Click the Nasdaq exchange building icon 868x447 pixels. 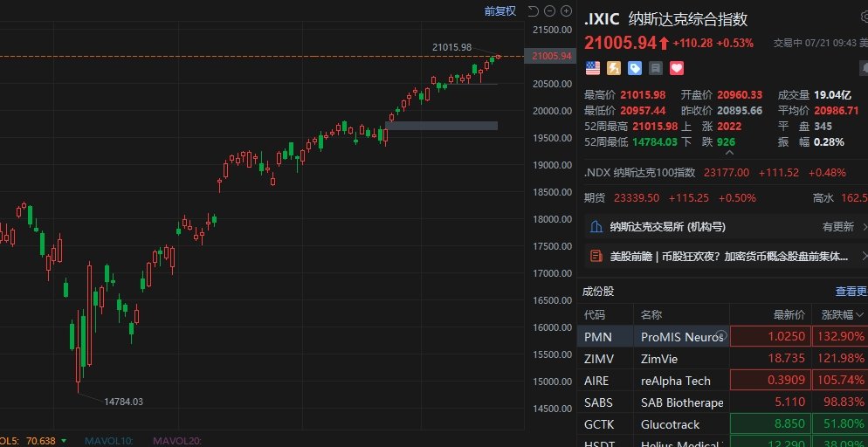coord(596,227)
